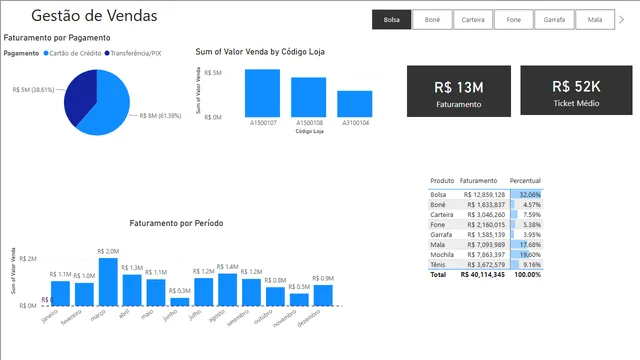Click the setembro bar in period chart
The height and width of the screenshot is (360, 640).
point(251,292)
